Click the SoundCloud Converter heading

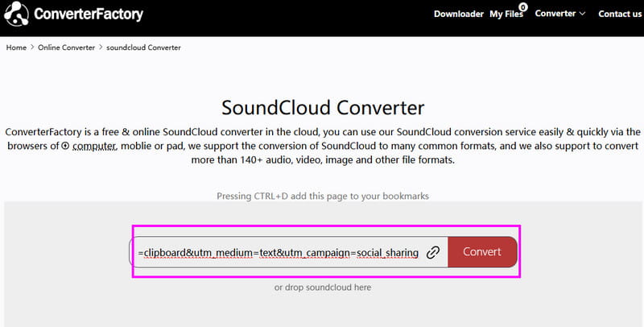pos(323,108)
